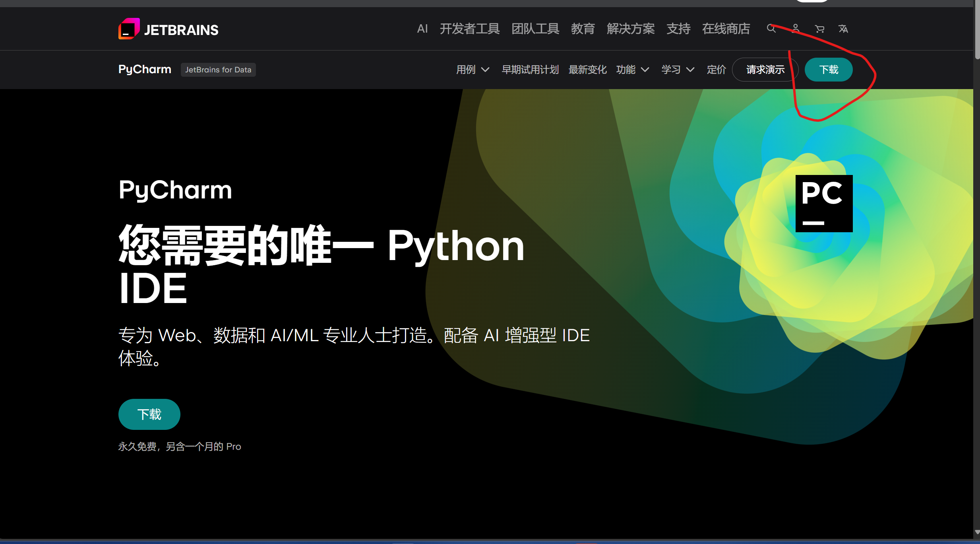The image size is (980, 544).
Task: Expand the 用例 dropdown menu
Action: click(x=472, y=70)
